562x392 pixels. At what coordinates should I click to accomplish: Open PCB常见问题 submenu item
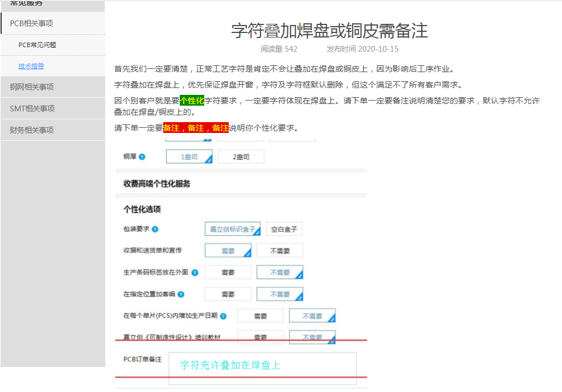click(37, 45)
